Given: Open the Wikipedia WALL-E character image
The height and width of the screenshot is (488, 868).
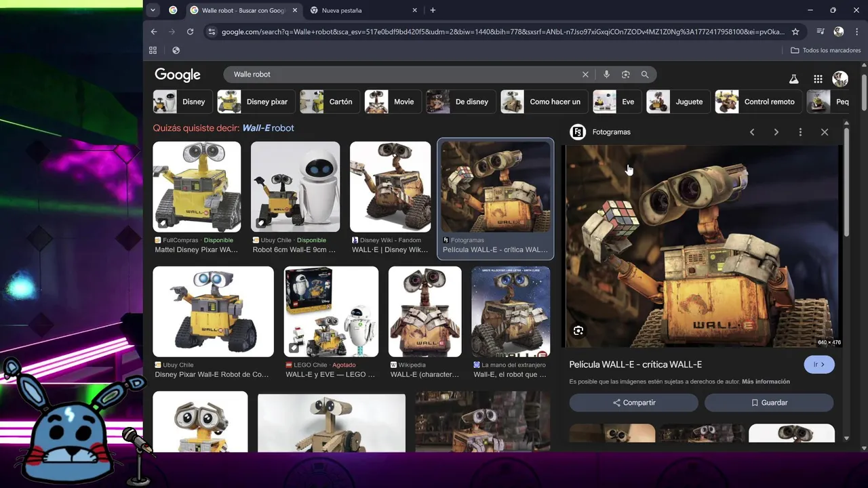Looking at the screenshot, I should tap(425, 312).
